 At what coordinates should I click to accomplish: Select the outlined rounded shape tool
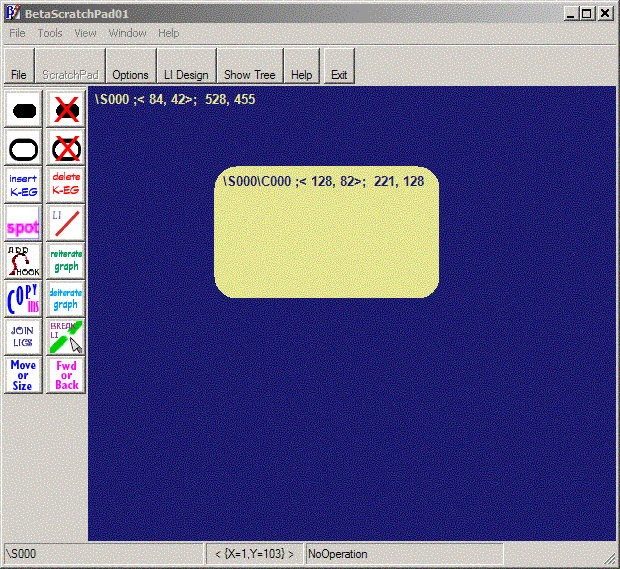(23, 148)
